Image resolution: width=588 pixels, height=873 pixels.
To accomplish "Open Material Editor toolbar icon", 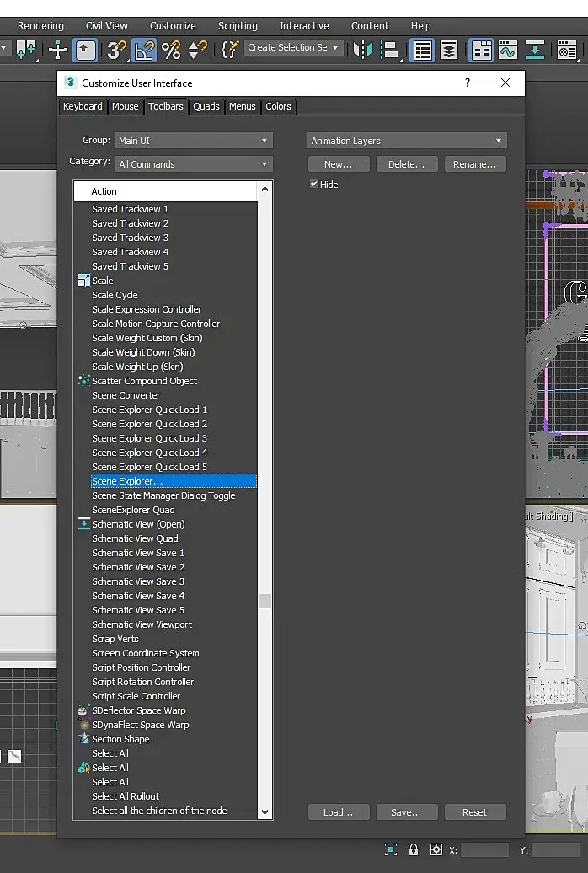I will 566,50.
